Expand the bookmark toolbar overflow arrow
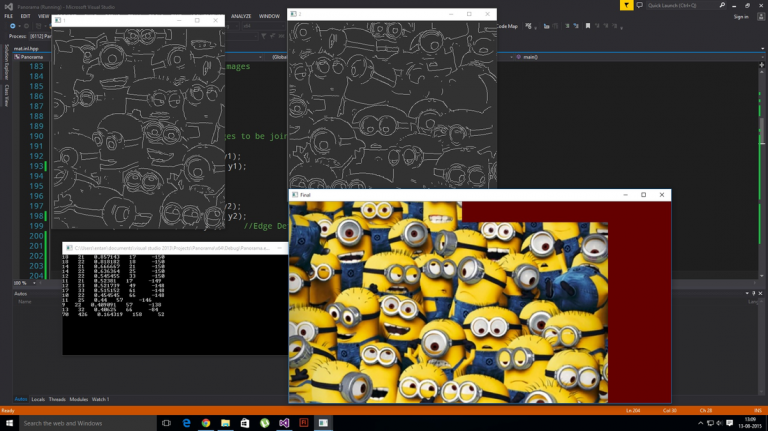Viewport: 768px width, 431px height. 621,27
